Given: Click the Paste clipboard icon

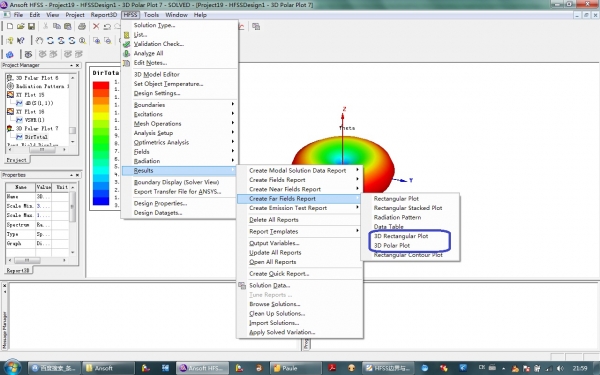Looking at the screenshot, I should pos(68,26).
